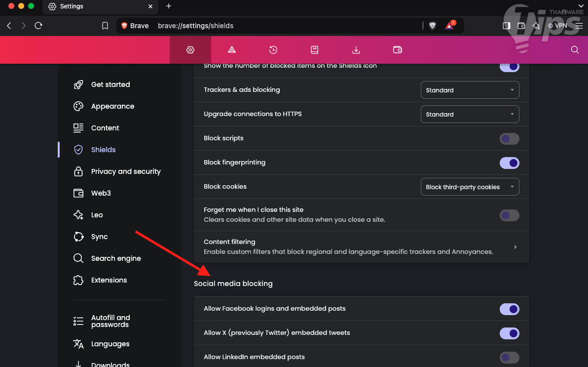
Task: Enable the Block scripts toggle
Action: (509, 139)
